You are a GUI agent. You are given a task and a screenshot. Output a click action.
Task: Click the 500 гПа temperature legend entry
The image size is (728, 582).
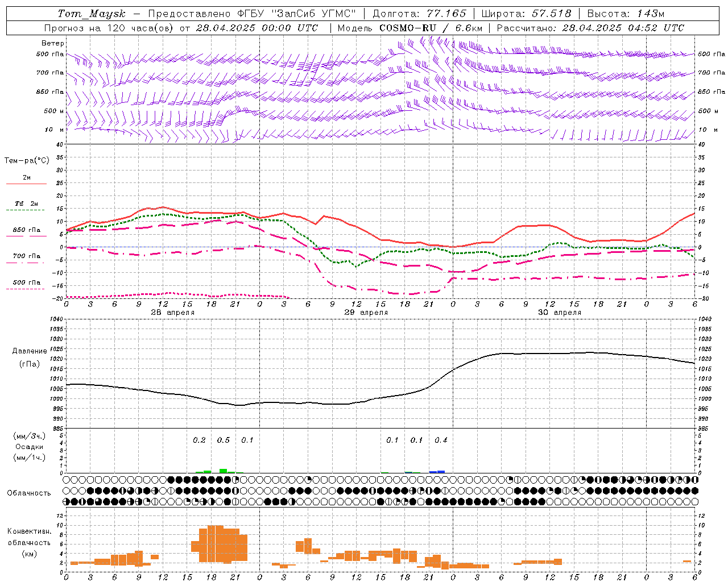click(x=27, y=282)
